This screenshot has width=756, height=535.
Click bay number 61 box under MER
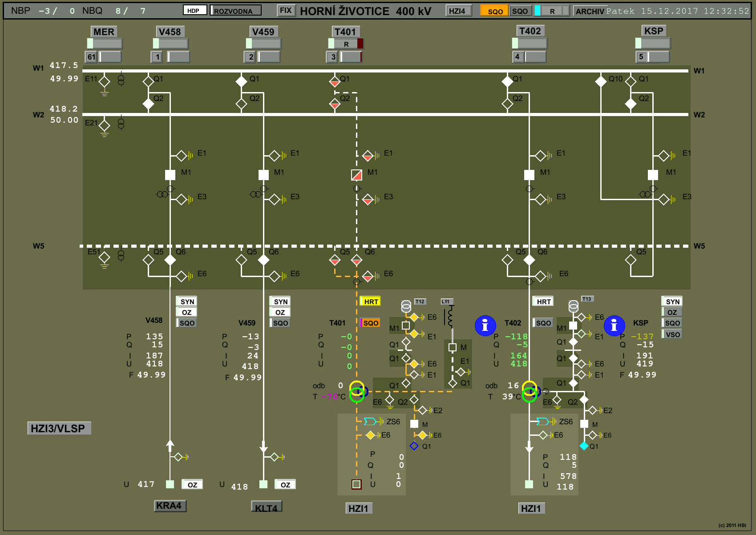(x=91, y=57)
